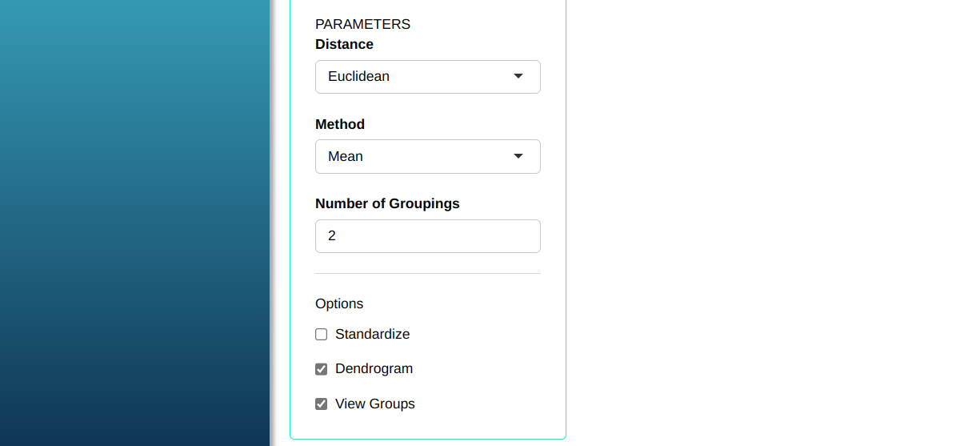
Task: Click the caret arrow in Method selector
Action: click(518, 156)
